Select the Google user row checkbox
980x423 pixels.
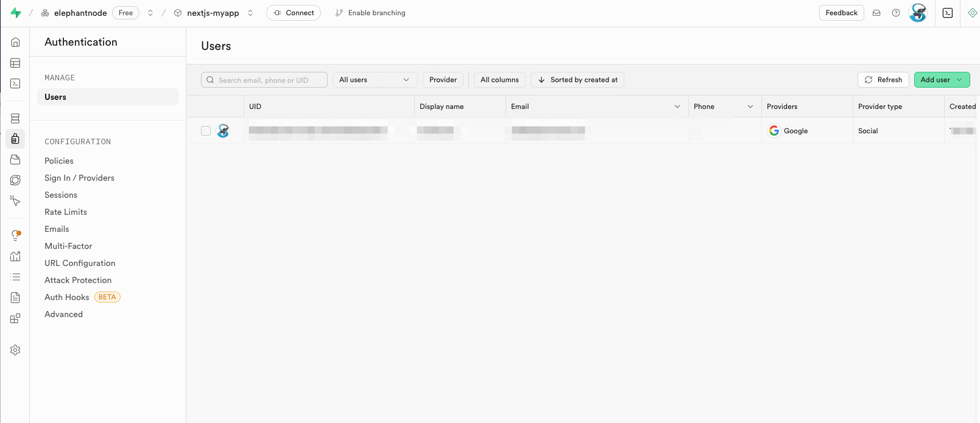[206, 131]
